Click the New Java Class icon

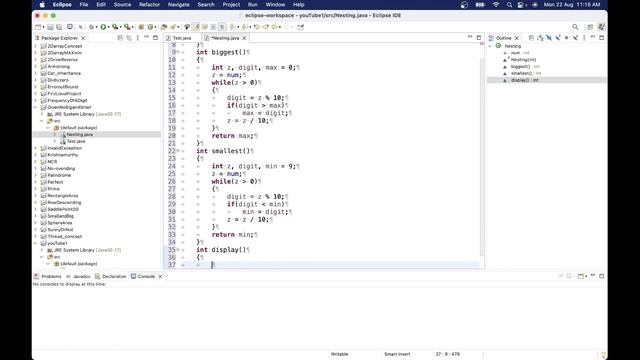pyautogui.click(x=151, y=27)
